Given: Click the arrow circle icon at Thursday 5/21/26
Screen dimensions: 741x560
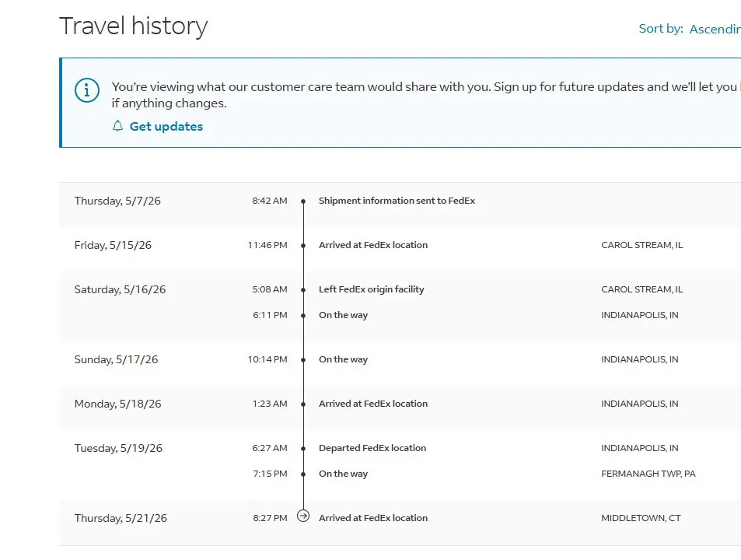Looking at the screenshot, I should click(x=303, y=516).
